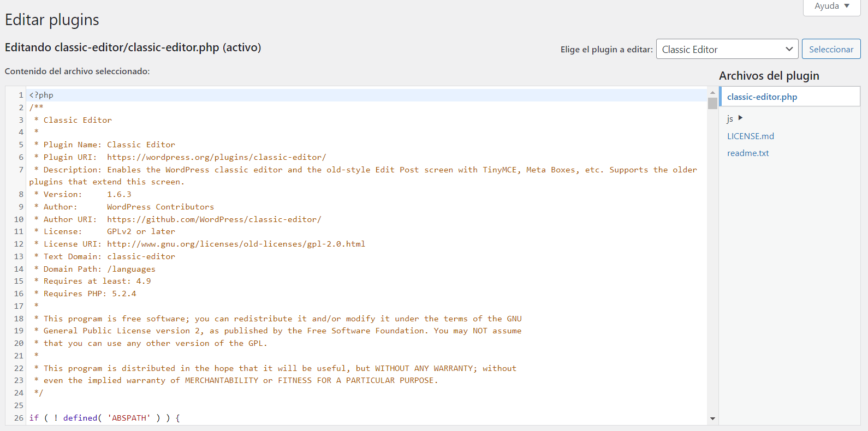Screen dimensions: 868x431
Task: Click the '<?php' code line
Action: coord(41,95)
